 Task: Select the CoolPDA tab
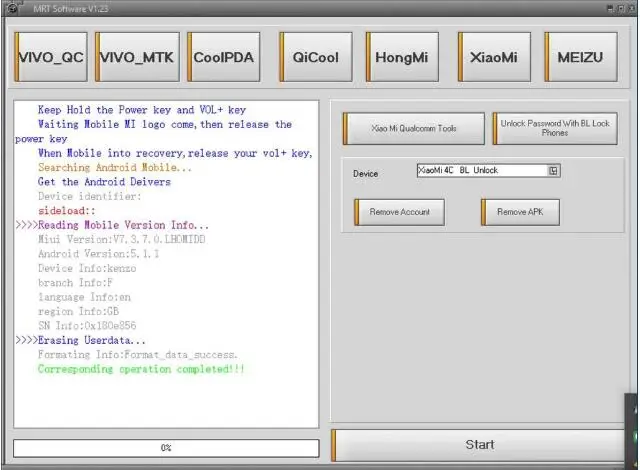[224, 57]
